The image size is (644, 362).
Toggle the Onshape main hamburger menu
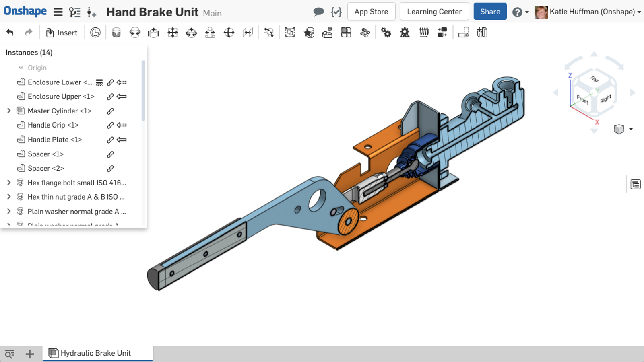click(x=58, y=12)
